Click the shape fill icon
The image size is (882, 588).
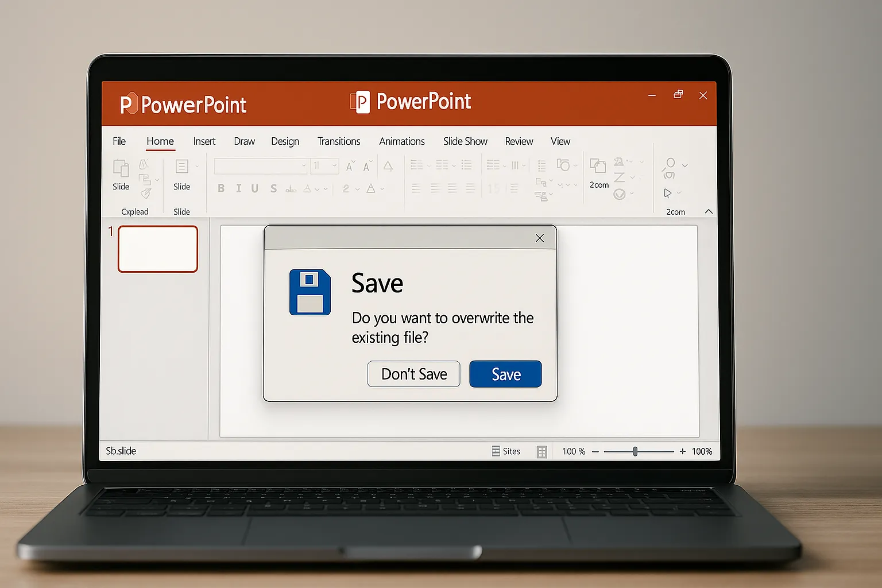coord(619,162)
